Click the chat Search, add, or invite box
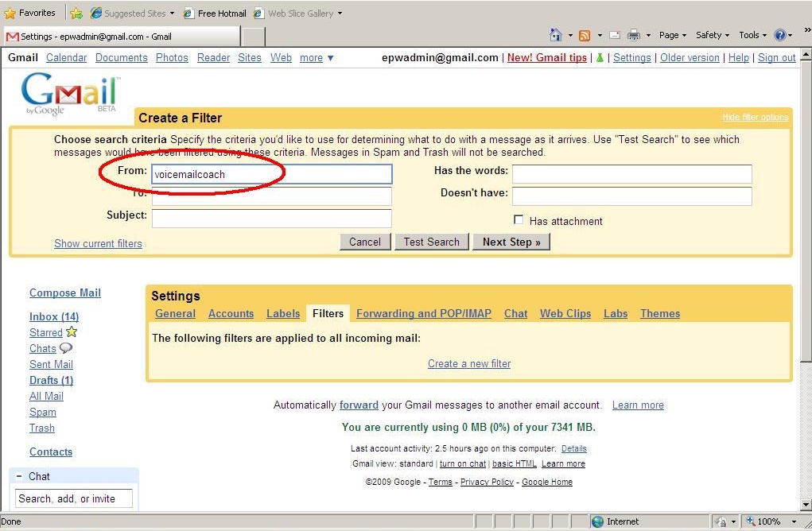 pos(73,498)
